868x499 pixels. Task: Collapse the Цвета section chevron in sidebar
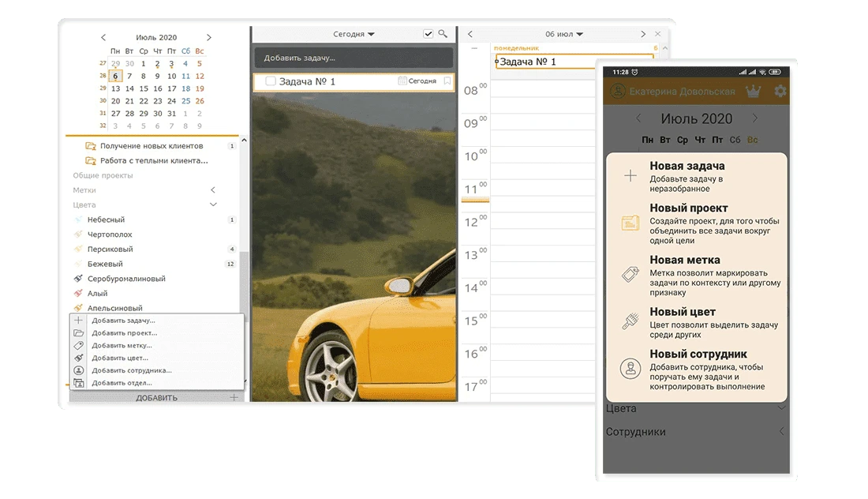pyautogui.click(x=212, y=204)
